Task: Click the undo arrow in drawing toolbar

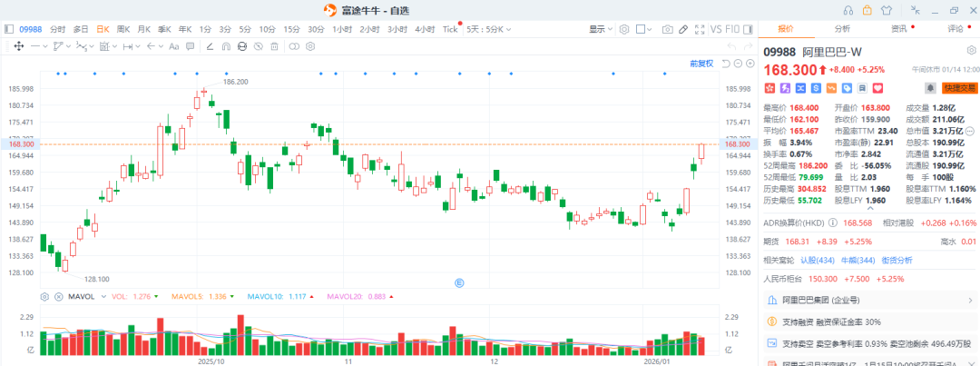Action: click(730, 45)
